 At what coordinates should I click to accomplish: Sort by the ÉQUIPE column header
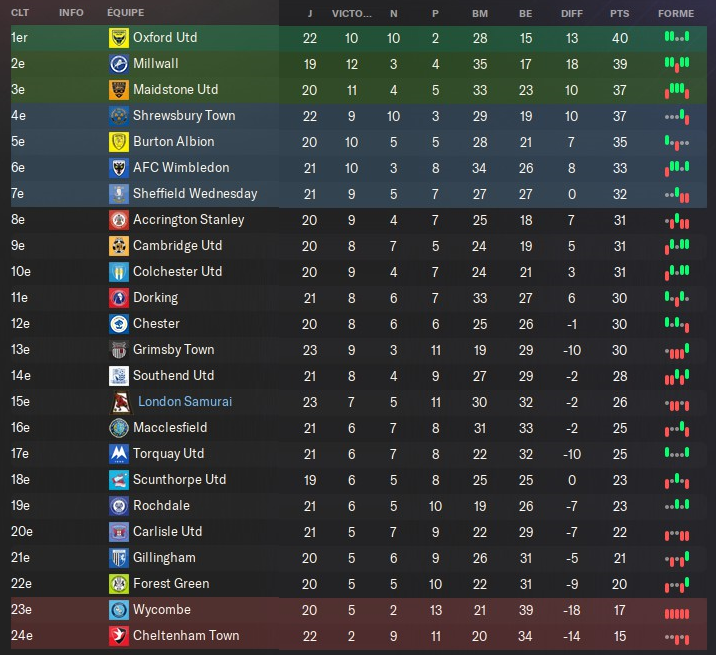125,13
